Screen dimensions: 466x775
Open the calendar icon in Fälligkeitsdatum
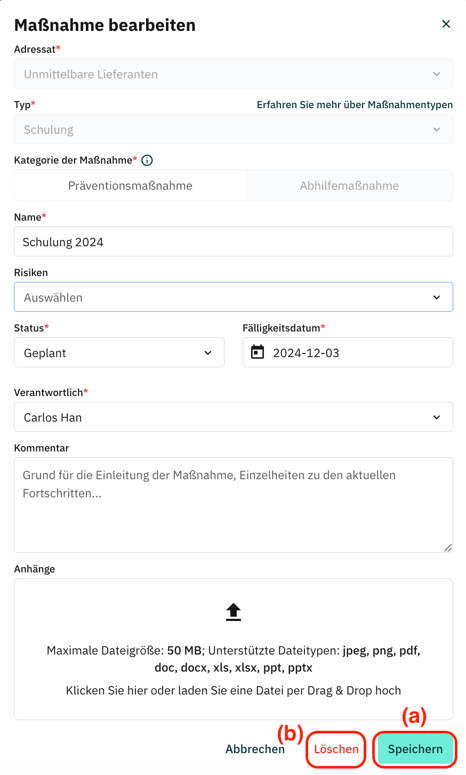[x=257, y=352]
